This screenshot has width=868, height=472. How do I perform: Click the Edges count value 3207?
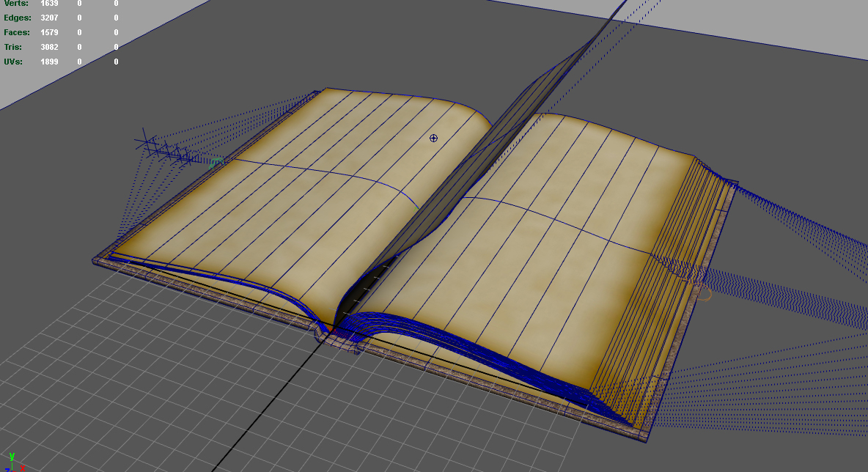(x=50, y=18)
